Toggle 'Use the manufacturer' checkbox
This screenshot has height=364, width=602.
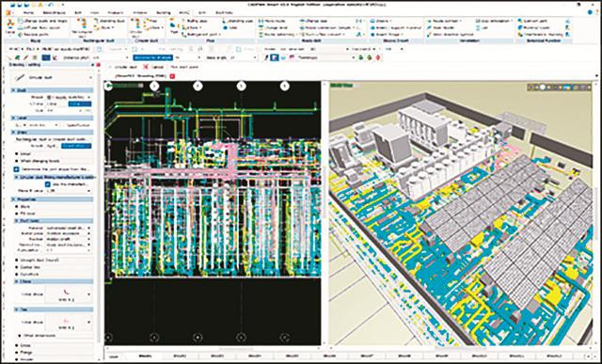(x=48, y=184)
